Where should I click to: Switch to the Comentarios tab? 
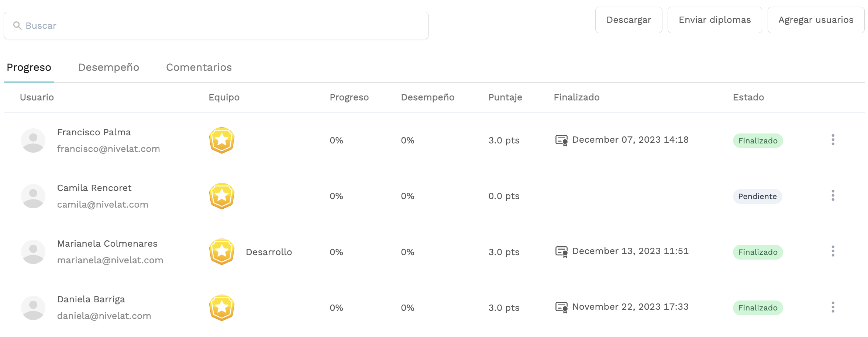point(199,67)
